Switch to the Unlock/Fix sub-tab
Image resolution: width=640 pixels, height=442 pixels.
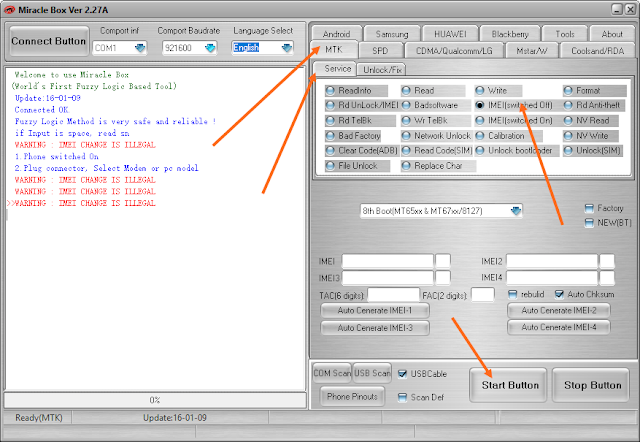pos(382,70)
